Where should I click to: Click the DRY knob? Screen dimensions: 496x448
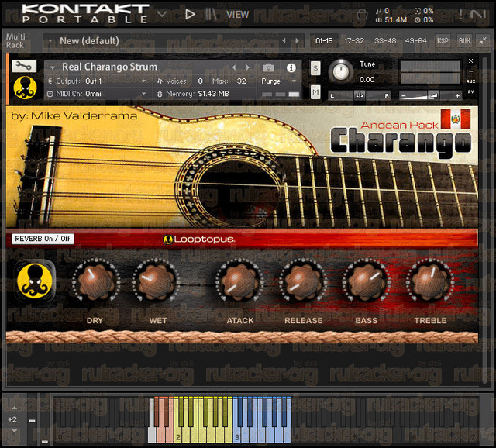[95, 281]
